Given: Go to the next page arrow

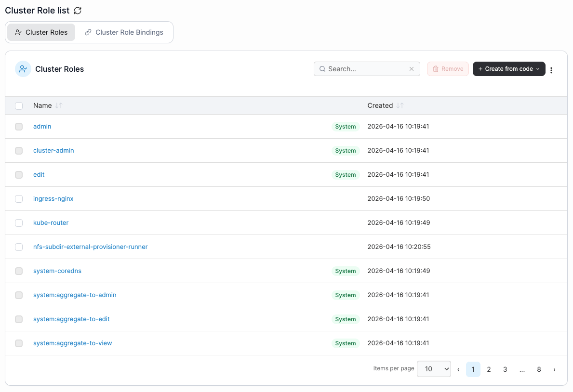Looking at the screenshot, I should tap(554, 369).
